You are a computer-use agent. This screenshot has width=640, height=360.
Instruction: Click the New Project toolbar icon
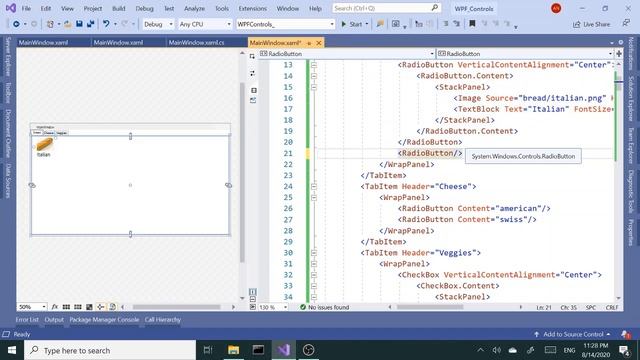(x=50, y=24)
